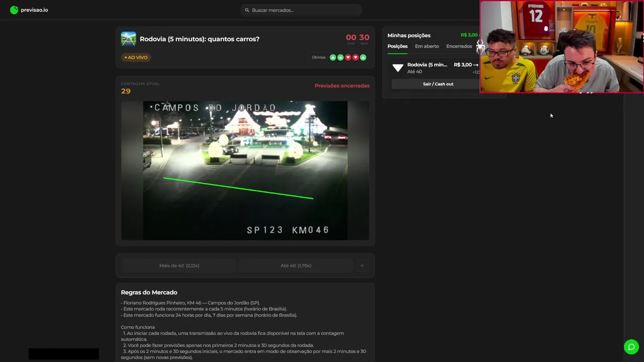Focus the Buscar mercados search field
Viewport: 644px width, 362px height.
[301, 10]
